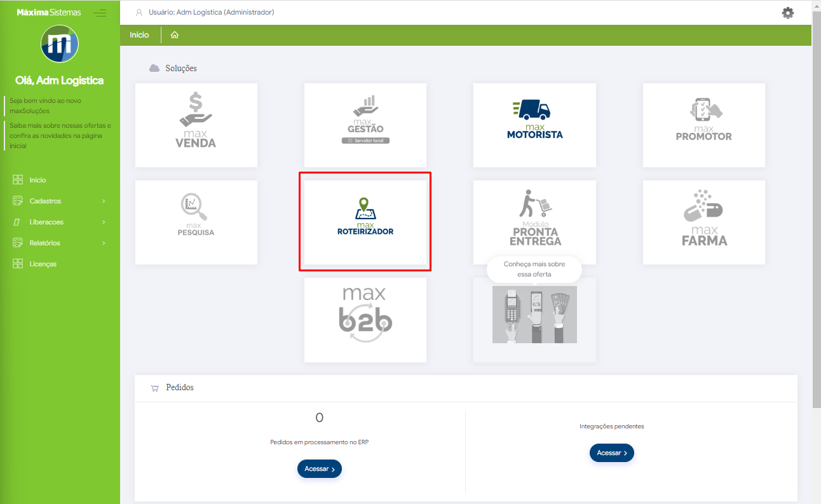
Task: Launch the maxRoteirizador solution
Action: tap(365, 222)
